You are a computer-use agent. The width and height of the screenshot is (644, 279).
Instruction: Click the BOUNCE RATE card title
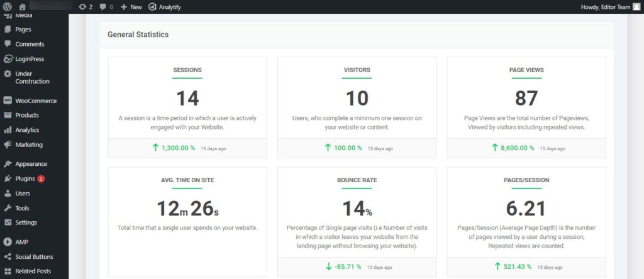357,180
